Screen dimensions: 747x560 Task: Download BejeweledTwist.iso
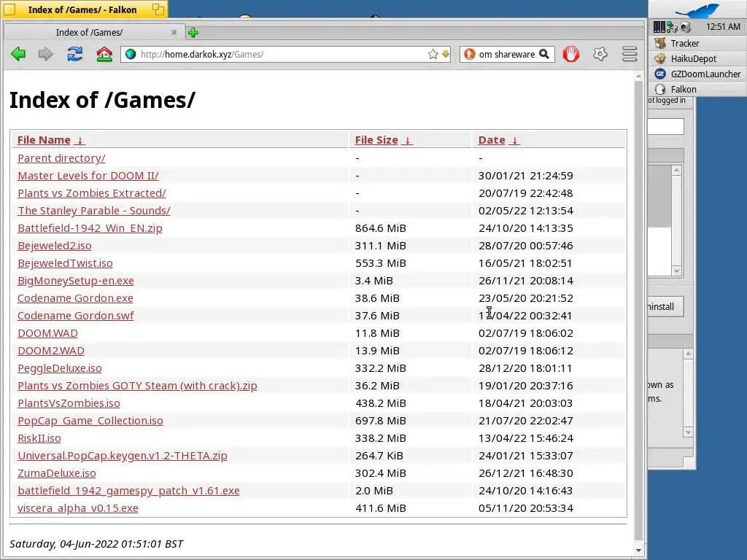(65, 263)
